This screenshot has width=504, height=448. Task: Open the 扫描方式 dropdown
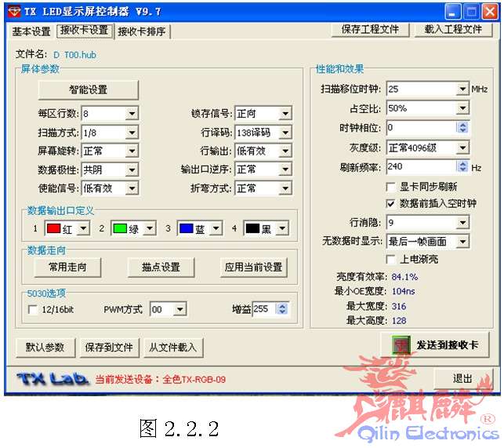pos(132,133)
